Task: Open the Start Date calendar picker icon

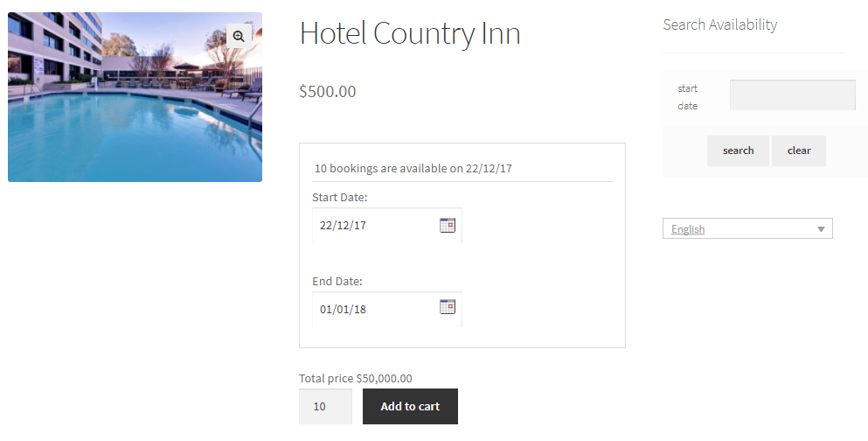Action: point(447,225)
